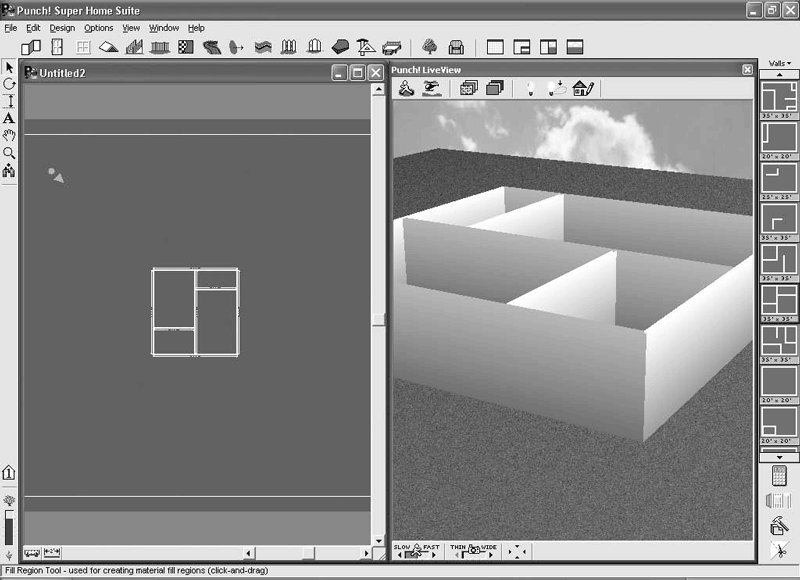
Task: Open the Walls dropdown at right panel
Action: (x=779, y=63)
